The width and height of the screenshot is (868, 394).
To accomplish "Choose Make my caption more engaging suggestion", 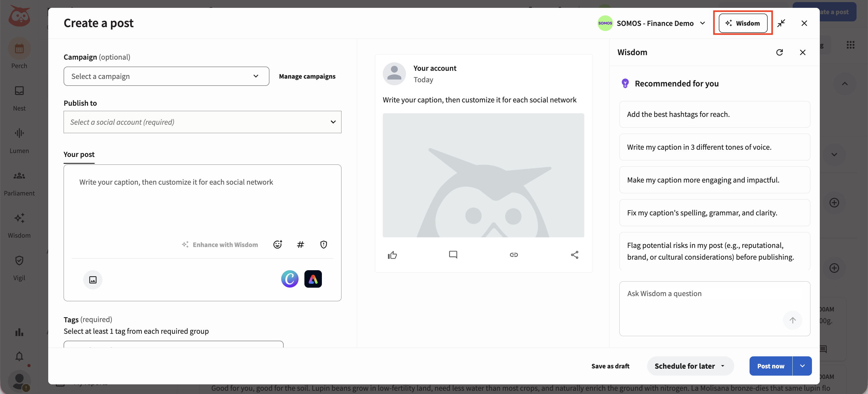I will 715,180.
